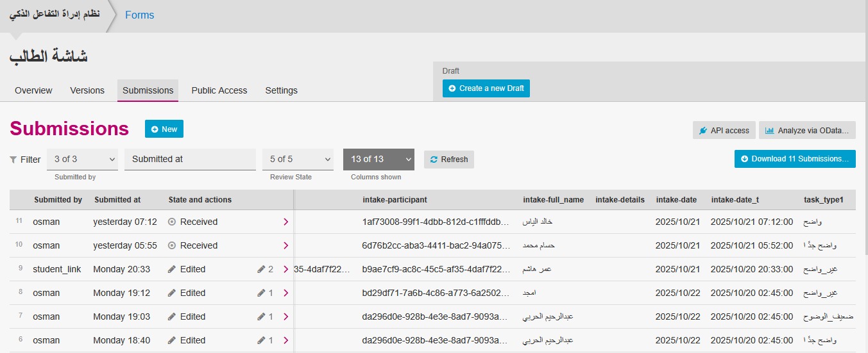Click the Submitted at date filter field
Screen dimensions: 868x353
coord(190,159)
